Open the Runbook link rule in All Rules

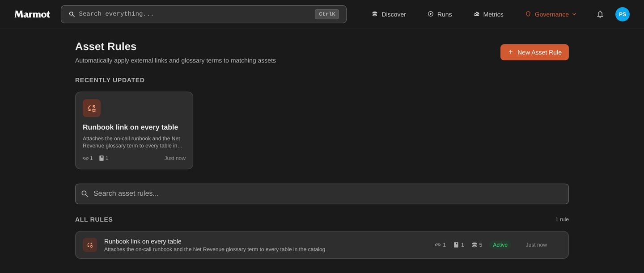point(322,245)
